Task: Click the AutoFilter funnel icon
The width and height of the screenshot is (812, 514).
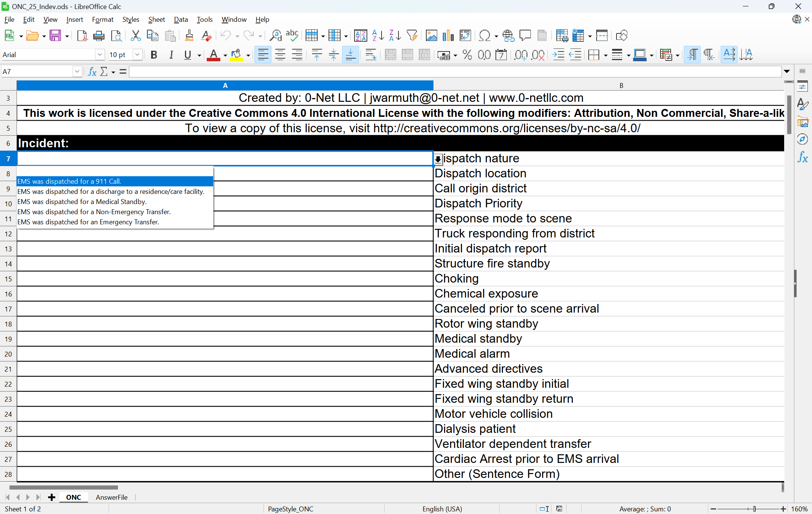Action: click(x=412, y=36)
